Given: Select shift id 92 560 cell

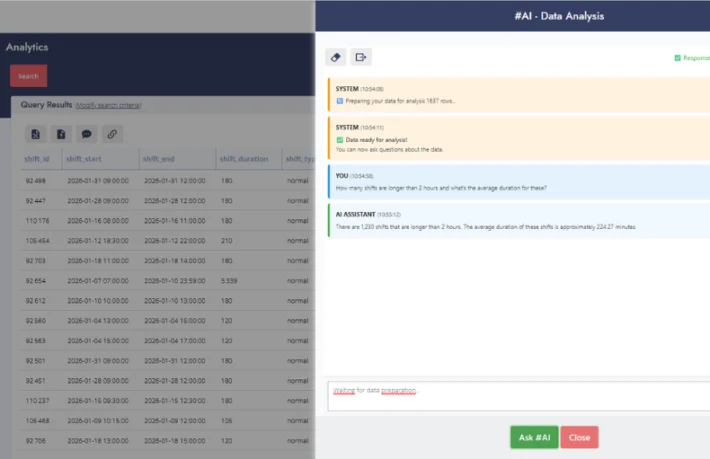Looking at the screenshot, I should click(x=36, y=320).
